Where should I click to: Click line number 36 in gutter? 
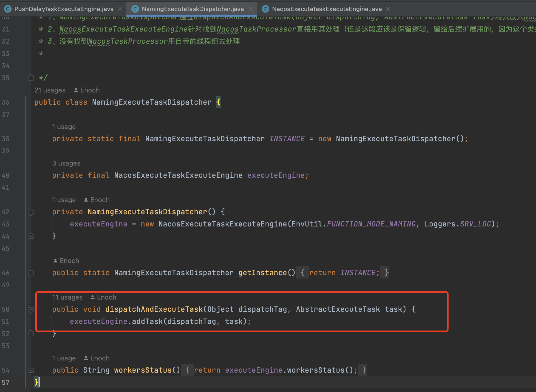pos(6,102)
